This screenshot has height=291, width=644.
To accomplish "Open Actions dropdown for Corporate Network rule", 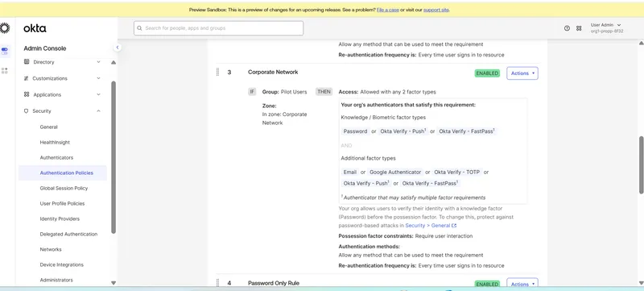I will pyautogui.click(x=522, y=73).
